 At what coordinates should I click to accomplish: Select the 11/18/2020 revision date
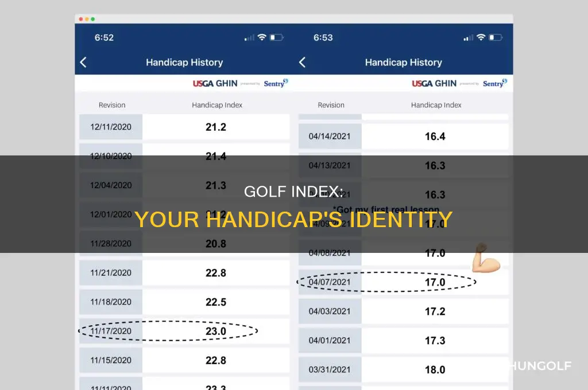click(x=111, y=302)
